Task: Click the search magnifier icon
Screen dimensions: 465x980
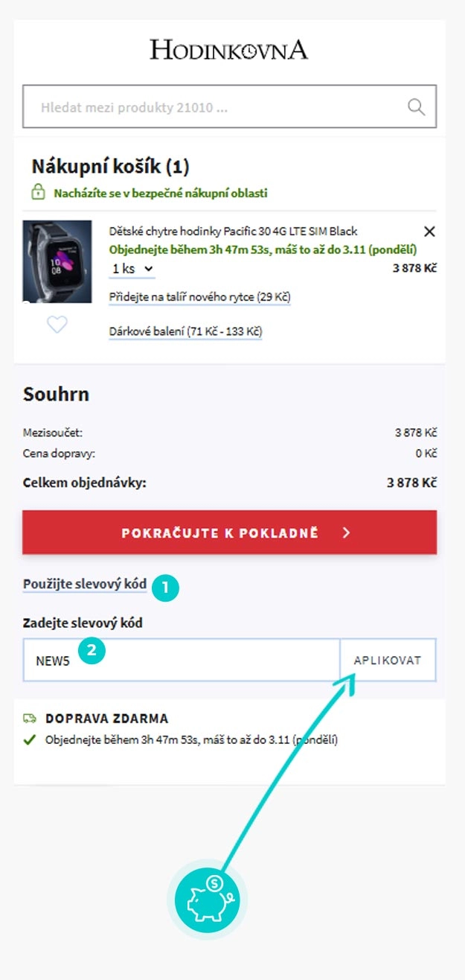Action: click(x=417, y=107)
